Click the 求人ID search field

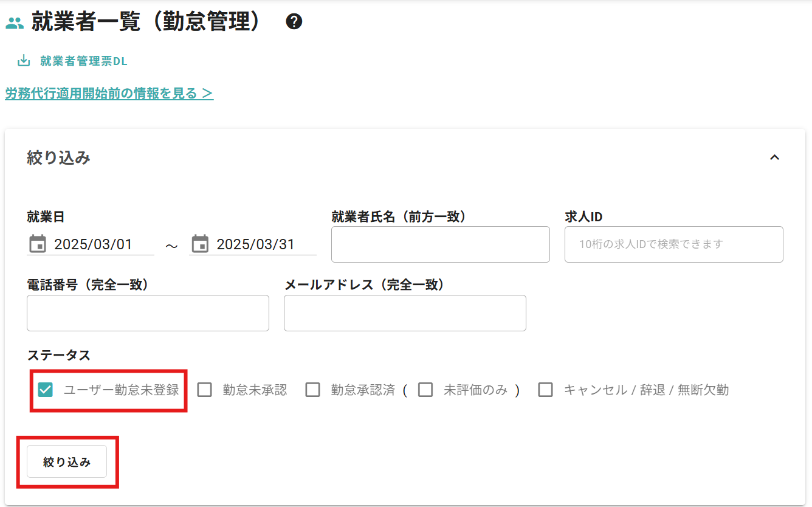[673, 244]
